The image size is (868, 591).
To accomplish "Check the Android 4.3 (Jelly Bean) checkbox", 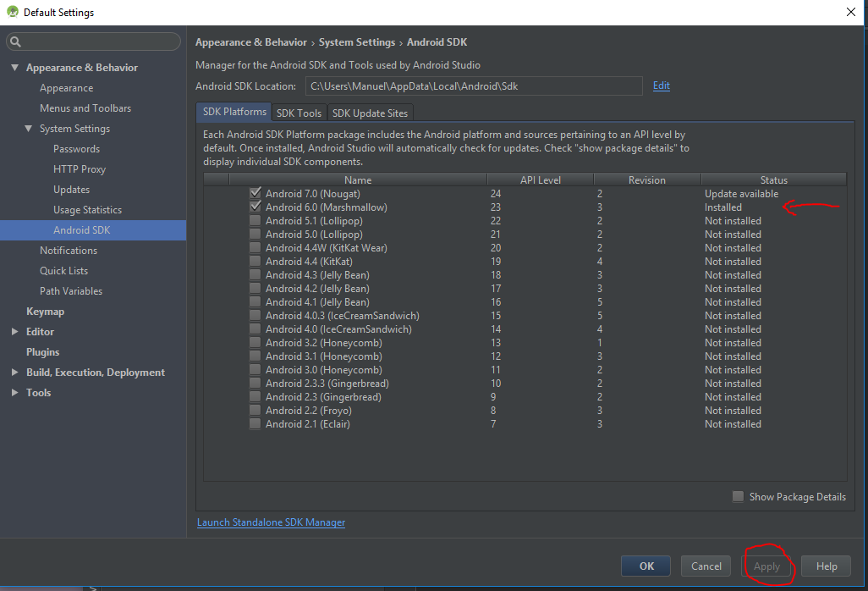I will 255,274.
